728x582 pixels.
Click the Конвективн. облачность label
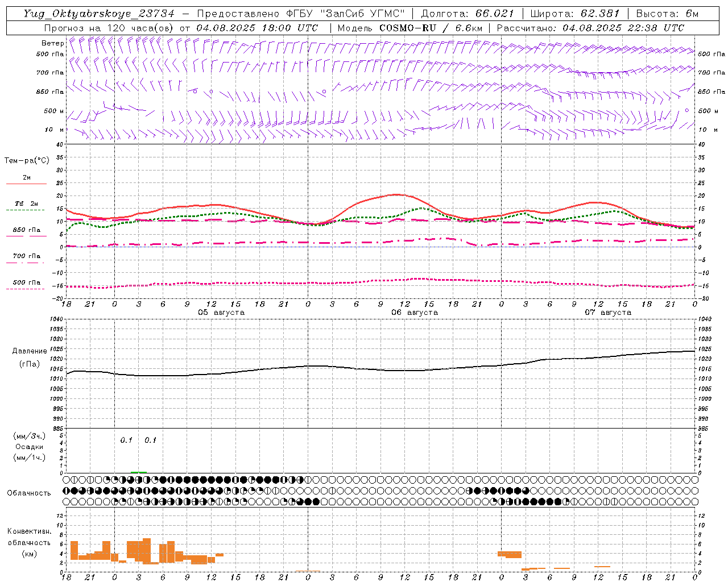click(x=30, y=537)
